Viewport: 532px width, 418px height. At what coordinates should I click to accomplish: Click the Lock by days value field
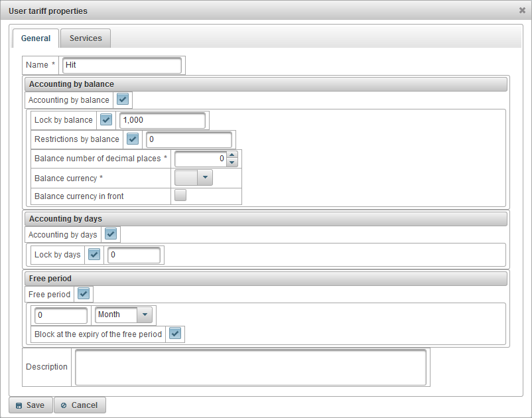pos(134,255)
